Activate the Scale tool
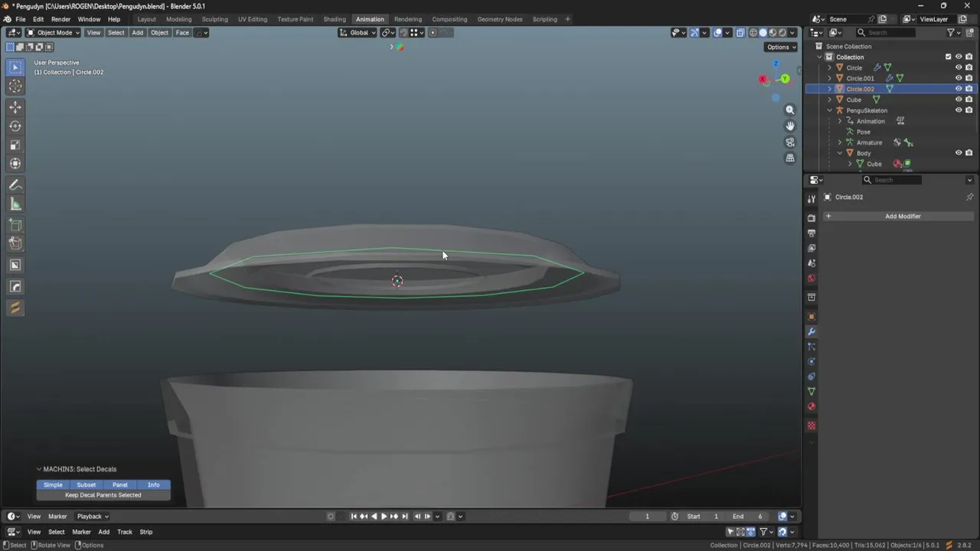 pyautogui.click(x=15, y=145)
